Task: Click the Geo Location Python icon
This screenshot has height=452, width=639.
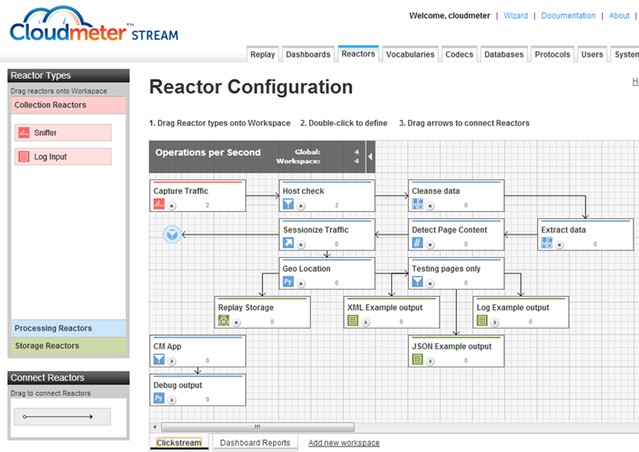Action: pos(288,282)
